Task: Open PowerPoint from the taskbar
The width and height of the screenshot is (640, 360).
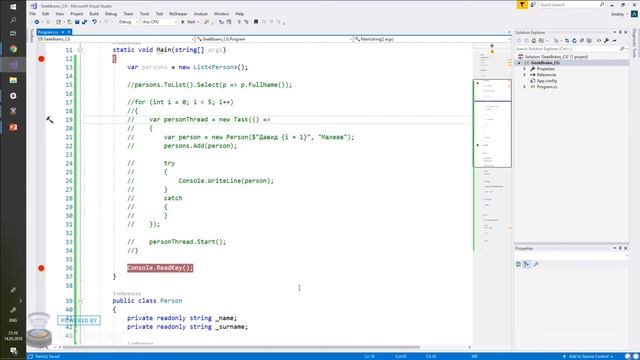Action: tap(13, 127)
